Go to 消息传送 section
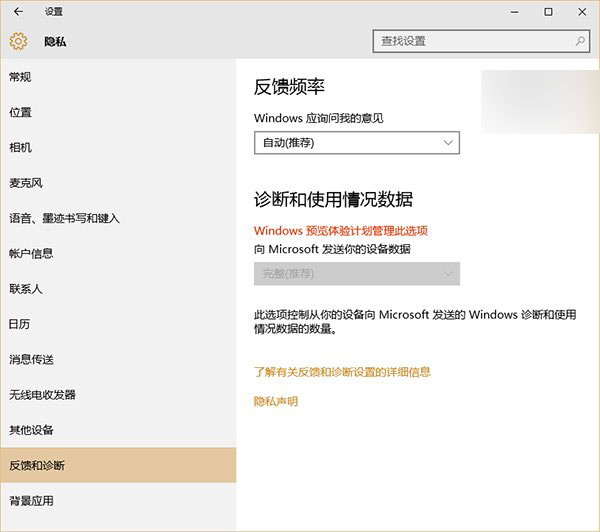 pos(31,360)
